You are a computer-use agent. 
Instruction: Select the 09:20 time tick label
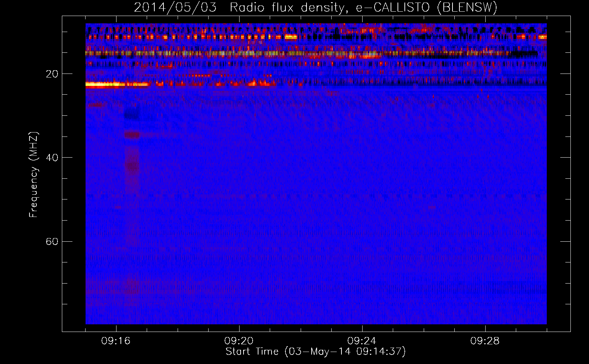tap(239, 341)
